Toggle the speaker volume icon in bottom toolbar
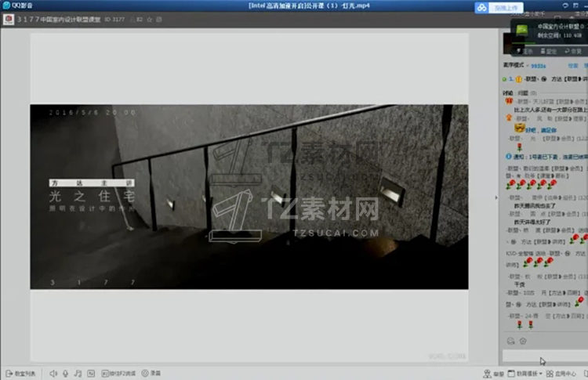The height and width of the screenshot is (380, 588). 53,373
